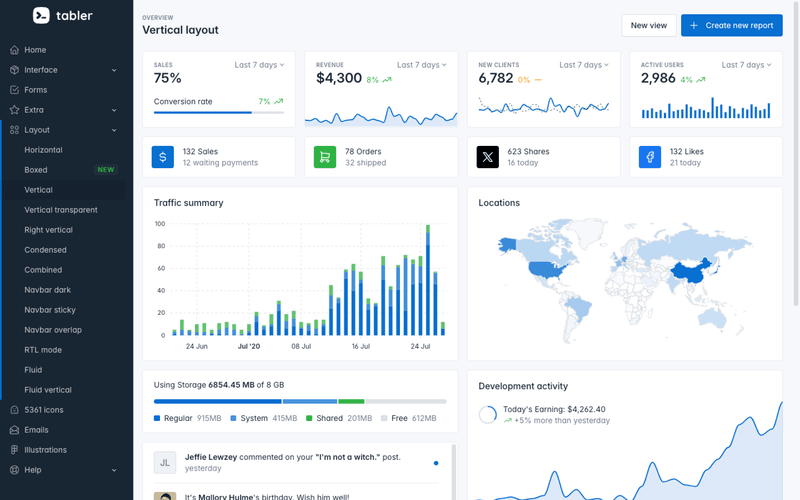Screen dimensions: 800x500
Task: Click the revenue 8% trending-up arrow icon
Action: point(387,80)
